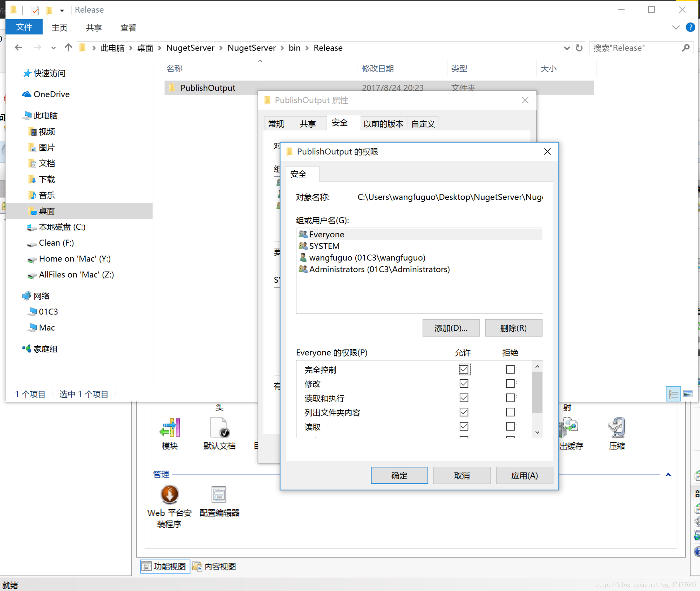Select 快速访问 in the navigation pane
Image resolution: width=700 pixels, height=591 pixels.
[44, 73]
